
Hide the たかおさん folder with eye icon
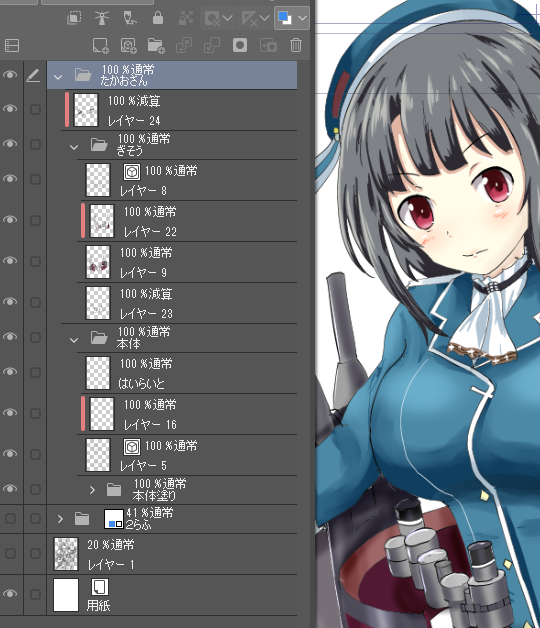point(10,75)
